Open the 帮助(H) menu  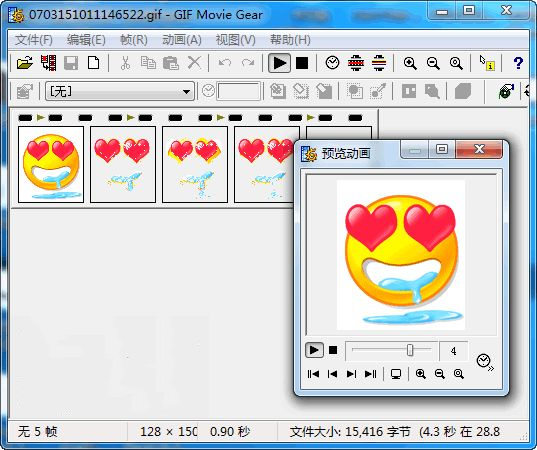coord(290,40)
